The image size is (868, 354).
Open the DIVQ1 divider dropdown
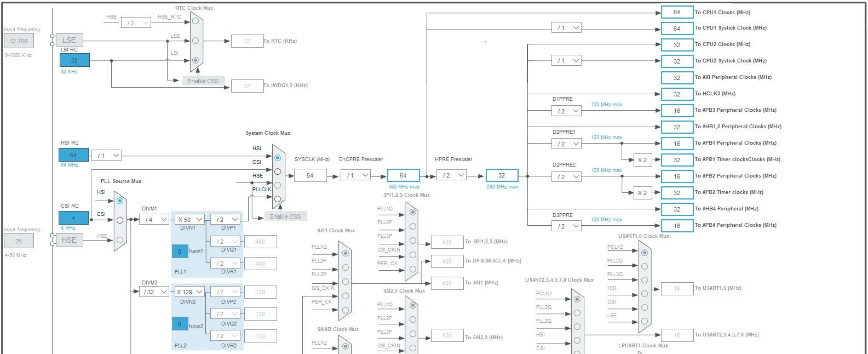point(226,241)
